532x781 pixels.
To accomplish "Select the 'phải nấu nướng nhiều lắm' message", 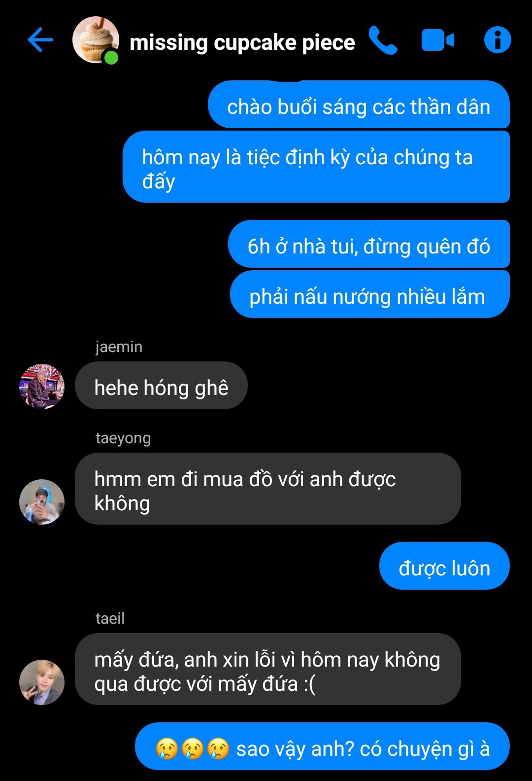I will point(370,294).
